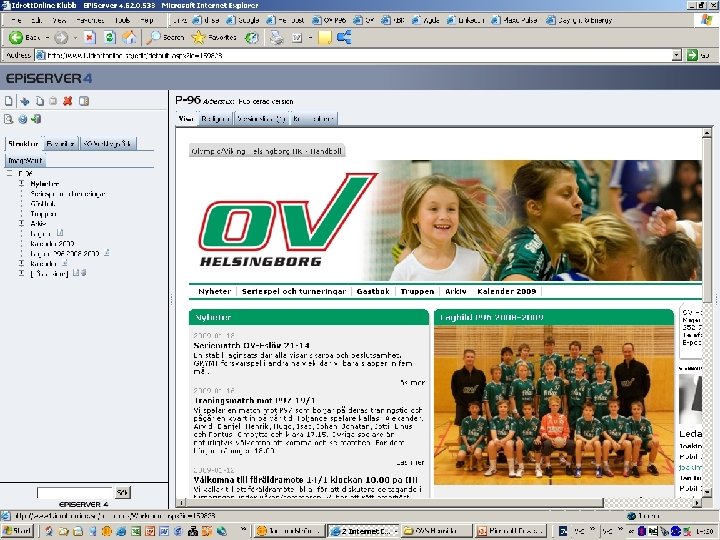Click the browser Forward arrow button
720x540 pixels.
(61, 37)
